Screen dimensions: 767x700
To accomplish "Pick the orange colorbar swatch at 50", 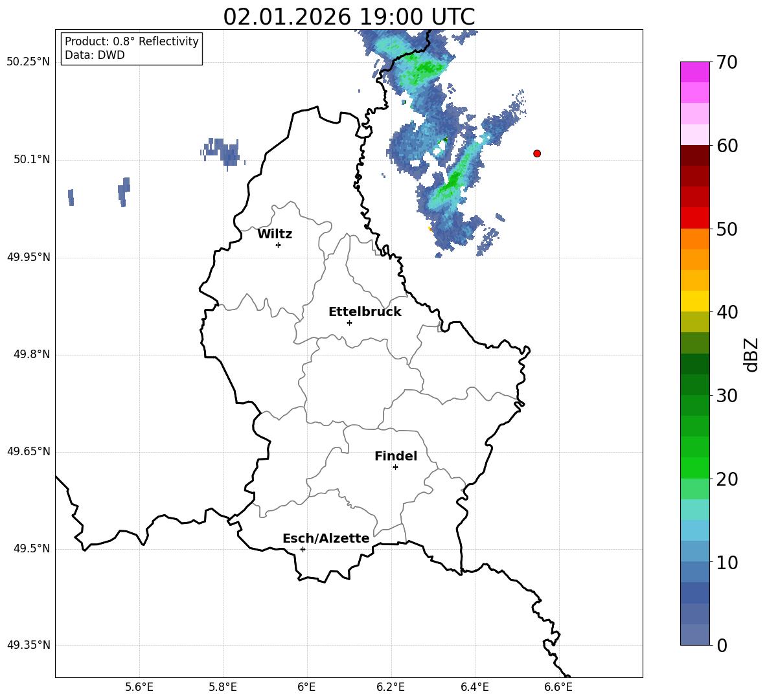I will [694, 238].
